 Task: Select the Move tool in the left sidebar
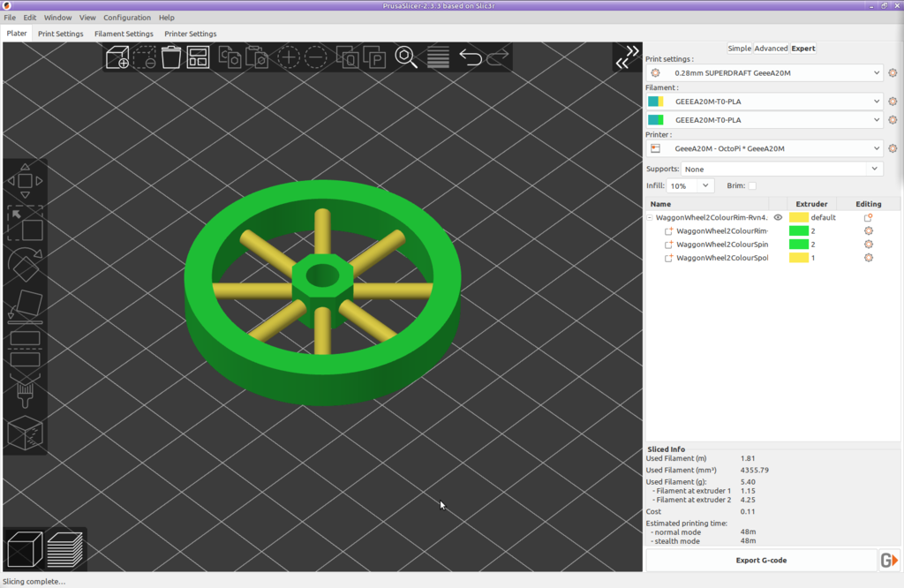click(x=24, y=180)
